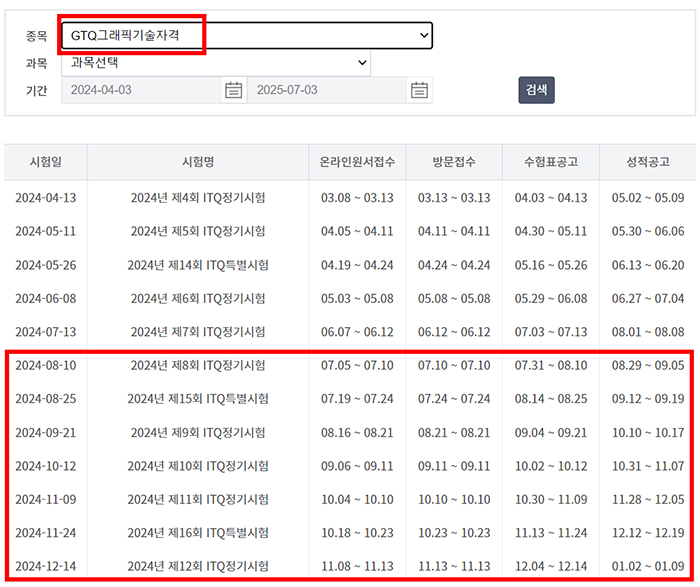Click admission ticket notice 08.14 ~ 08.25
This screenshot has height=587, width=700.
[551, 399]
